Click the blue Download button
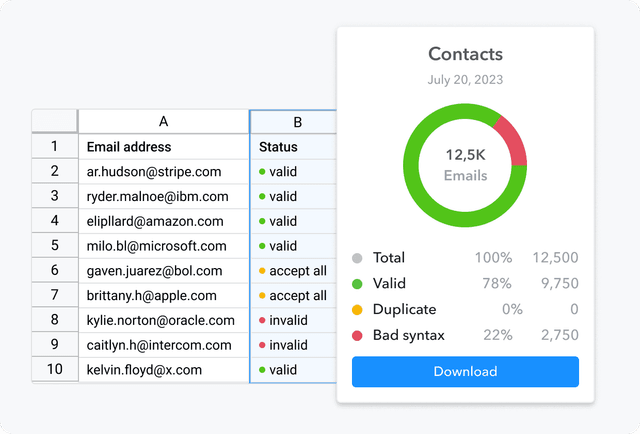Screen dimensions: 640x434 pos(465,372)
